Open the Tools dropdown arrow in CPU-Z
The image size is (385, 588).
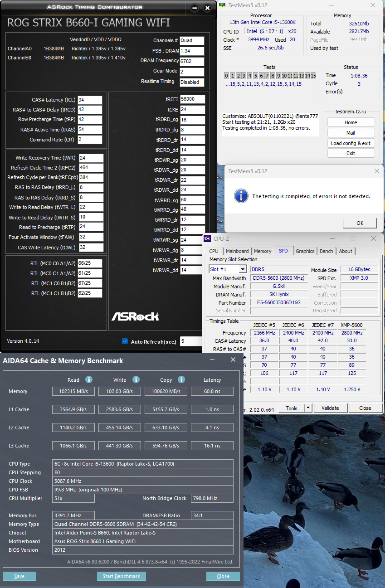pos(308,408)
